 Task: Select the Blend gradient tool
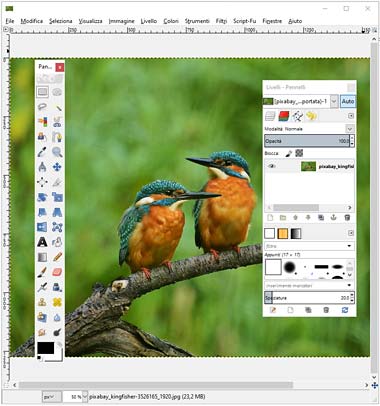point(42,257)
